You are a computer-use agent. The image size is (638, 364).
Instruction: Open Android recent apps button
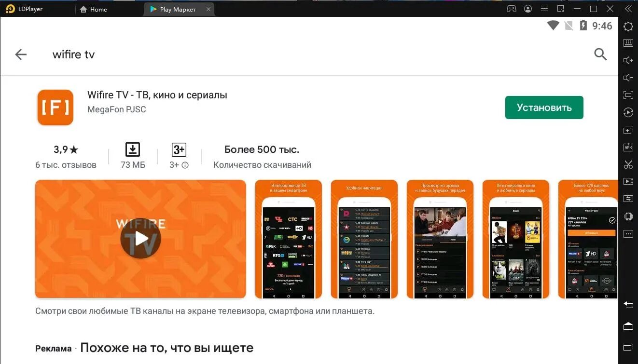(628, 347)
